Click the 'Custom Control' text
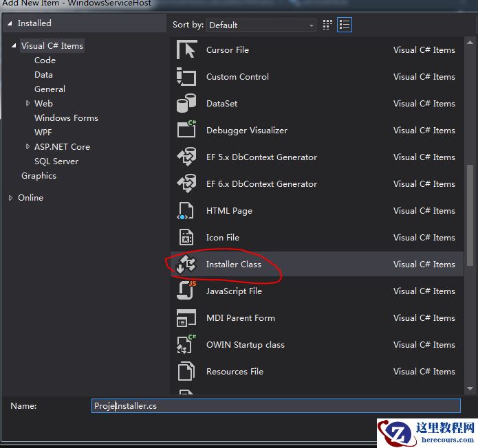 [x=237, y=76]
